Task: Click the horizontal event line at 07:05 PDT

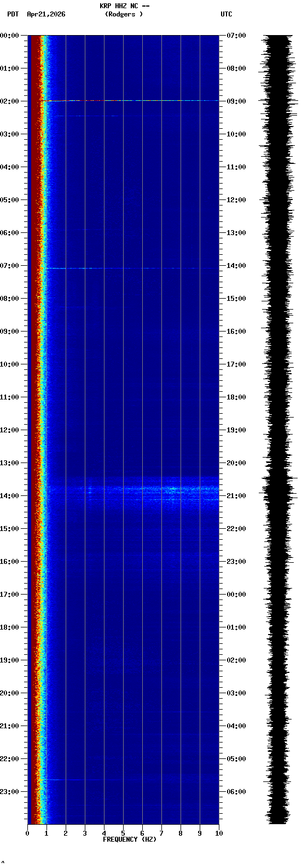Action: pos(131,269)
